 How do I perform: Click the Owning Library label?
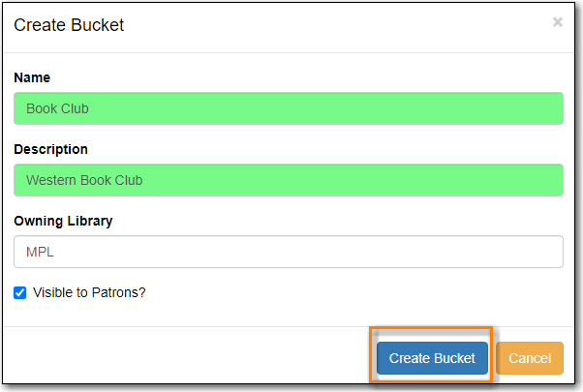pyautogui.click(x=63, y=221)
